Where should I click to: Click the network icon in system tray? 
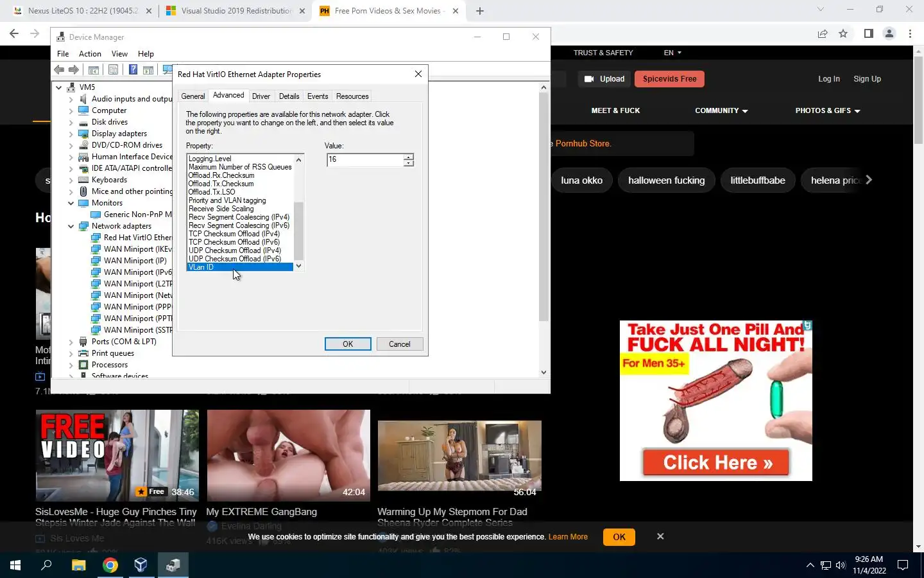pyautogui.click(x=826, y=565)
